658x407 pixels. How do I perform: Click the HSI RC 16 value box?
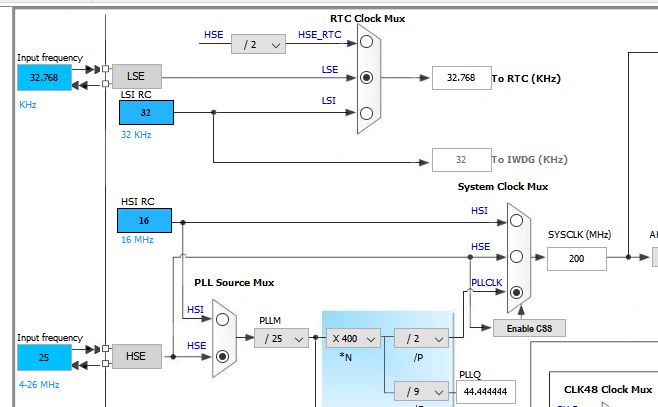click(x=144, y=220)
